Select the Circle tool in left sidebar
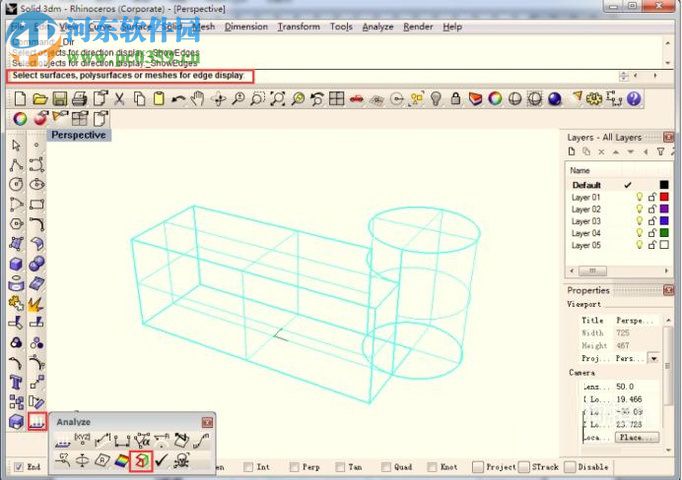This screenshot has height=480, width=682. click(17, 184)
